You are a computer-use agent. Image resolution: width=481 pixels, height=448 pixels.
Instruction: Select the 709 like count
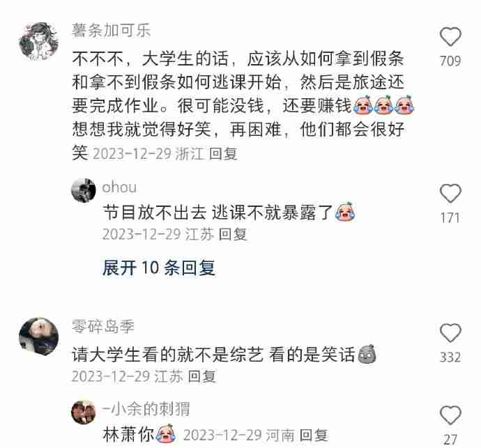pos(450,61)
